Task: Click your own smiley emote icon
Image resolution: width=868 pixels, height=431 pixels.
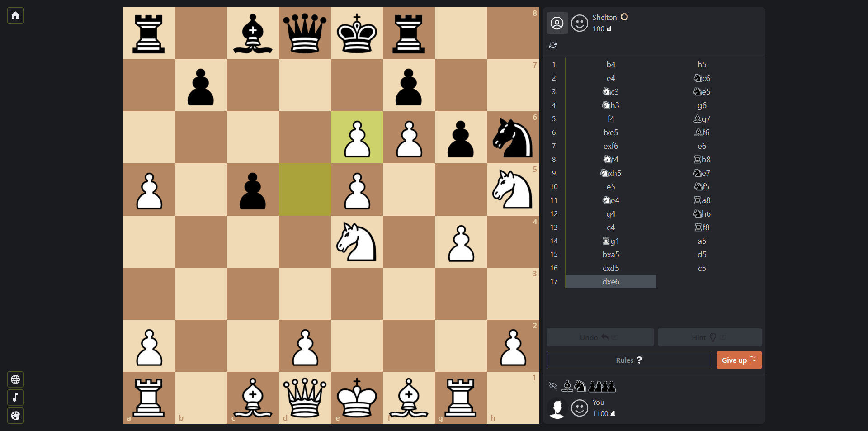Action: tap(579, 408)
